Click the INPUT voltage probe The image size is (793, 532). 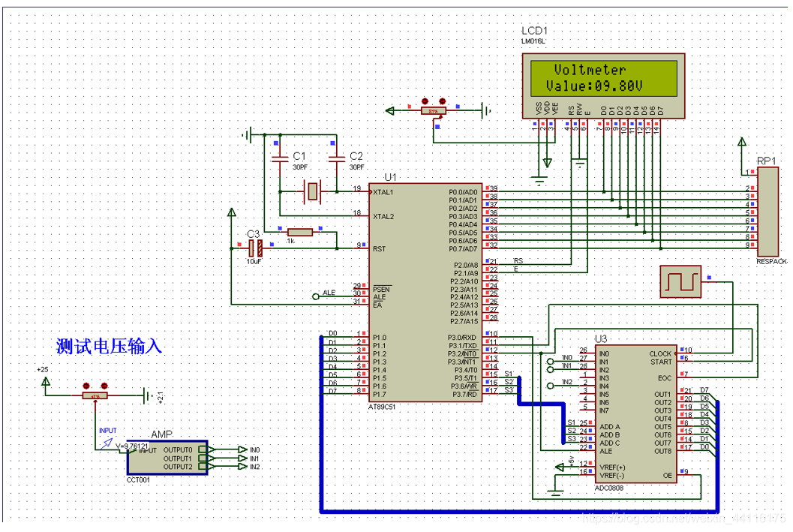107,441
